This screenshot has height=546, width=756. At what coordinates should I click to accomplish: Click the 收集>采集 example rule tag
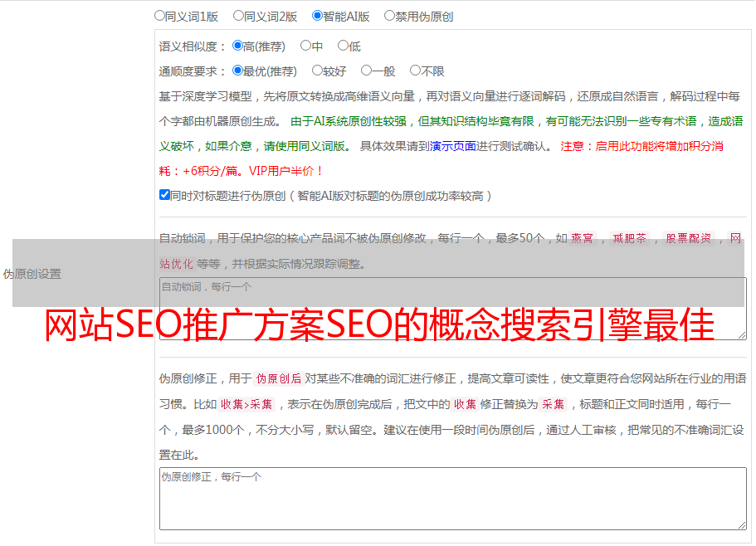[246, 405]
